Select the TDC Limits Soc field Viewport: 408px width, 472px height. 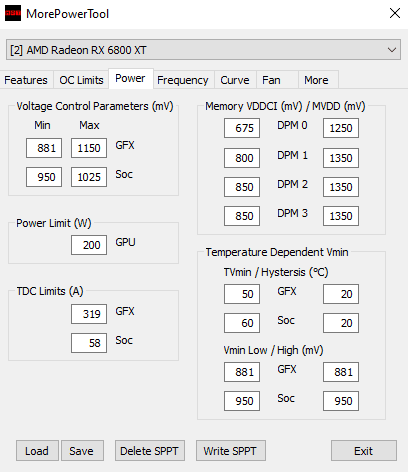89,343
